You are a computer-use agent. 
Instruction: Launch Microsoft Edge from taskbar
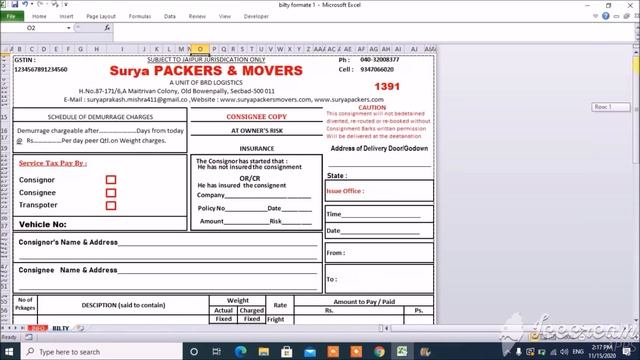[x=240, y=352]
